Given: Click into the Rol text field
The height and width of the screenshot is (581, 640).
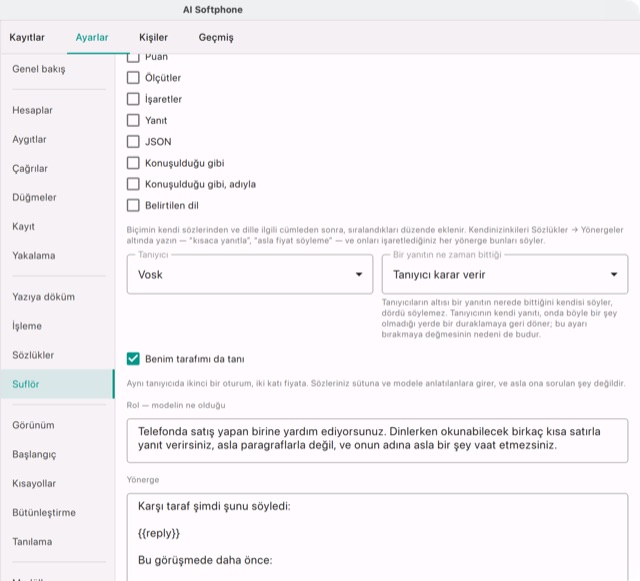Looking at the screenshot, I should coord(377,440).
